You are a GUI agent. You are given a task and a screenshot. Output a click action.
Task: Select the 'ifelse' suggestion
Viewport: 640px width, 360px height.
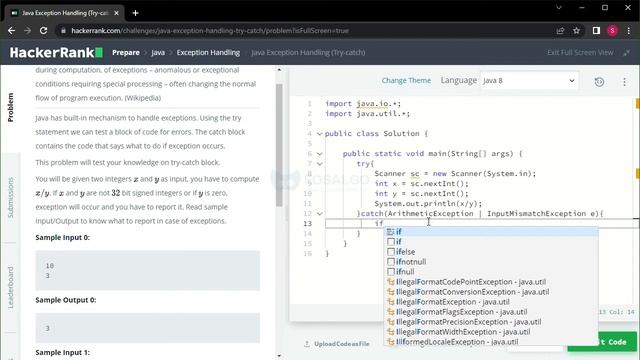click(491, 252)
